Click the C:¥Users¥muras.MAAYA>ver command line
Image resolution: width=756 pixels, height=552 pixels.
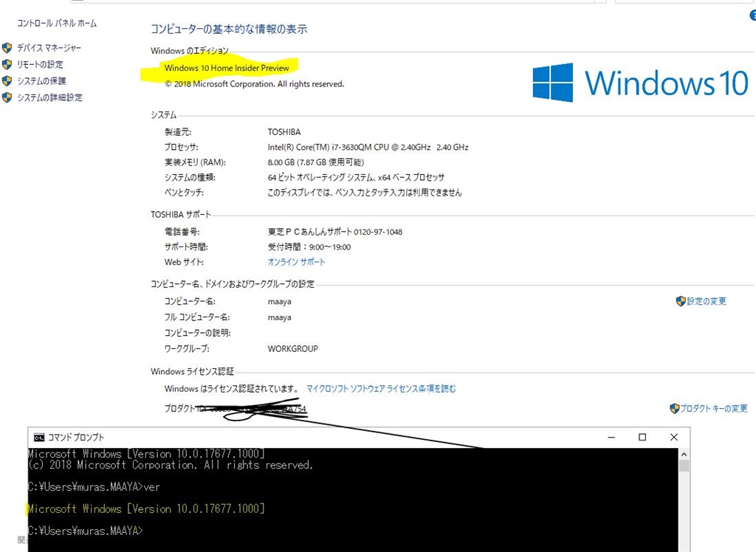(94, 487)
